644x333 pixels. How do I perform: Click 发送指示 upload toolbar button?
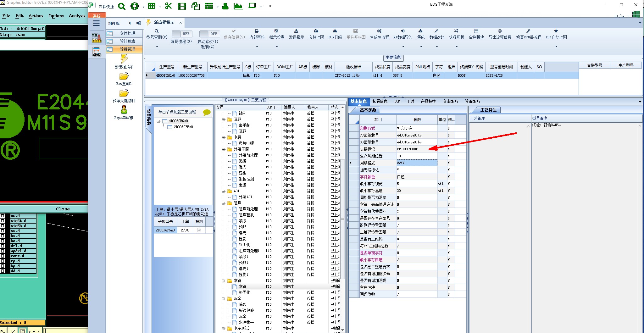point(296,34)
